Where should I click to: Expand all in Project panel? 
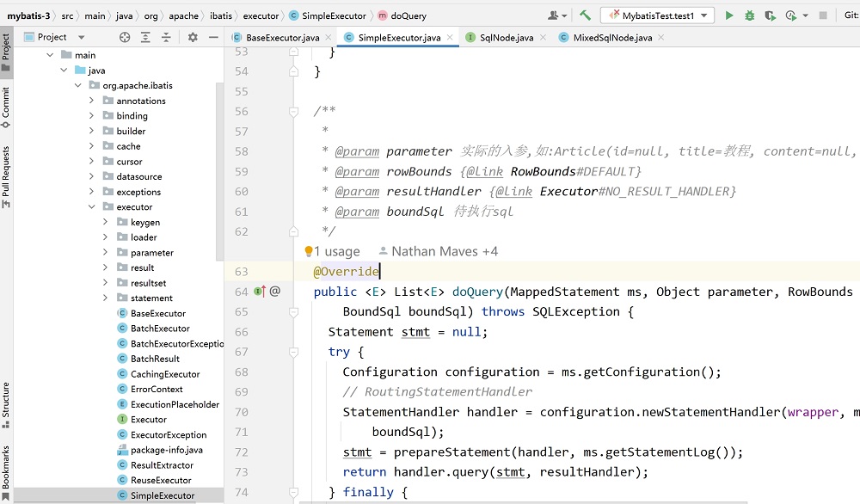pyautogui.click(x=145, y=37)
